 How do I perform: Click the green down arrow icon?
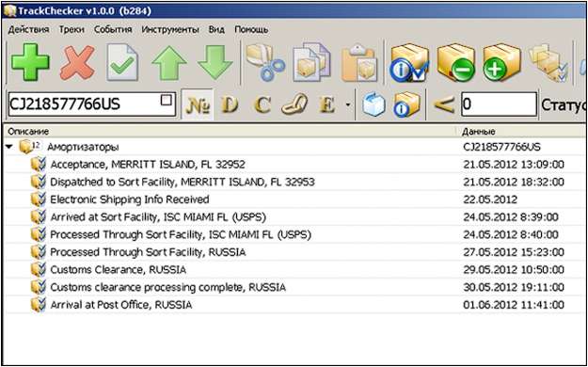pyautogui.click(x=215, y=63)
